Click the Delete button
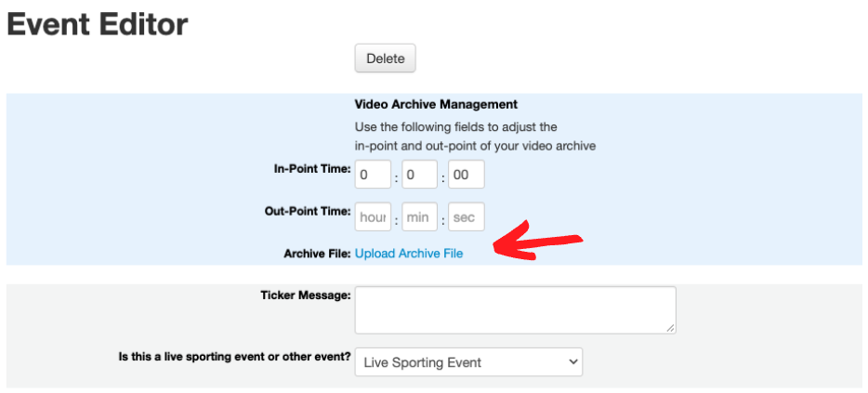 (385, 59)
